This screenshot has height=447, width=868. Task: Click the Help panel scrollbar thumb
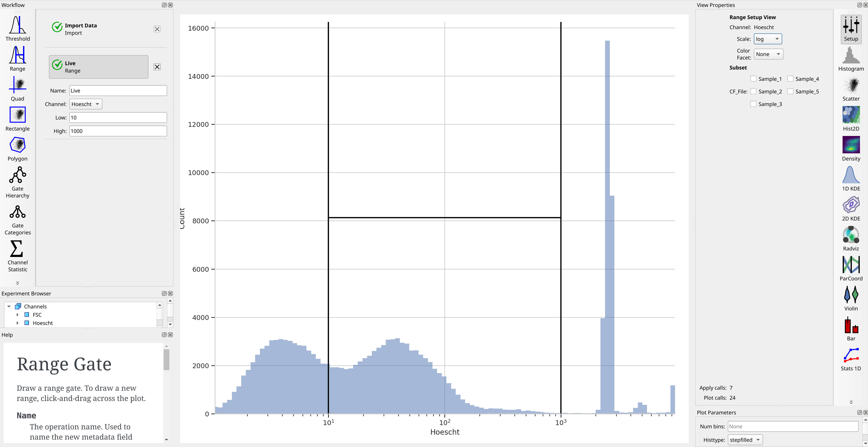(x=166, y=359)
